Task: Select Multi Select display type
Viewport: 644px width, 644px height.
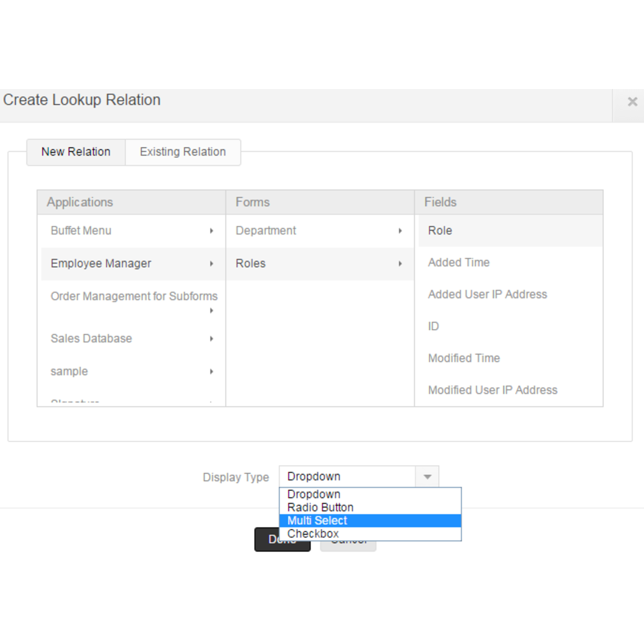Action: click(x=317, y=520)
